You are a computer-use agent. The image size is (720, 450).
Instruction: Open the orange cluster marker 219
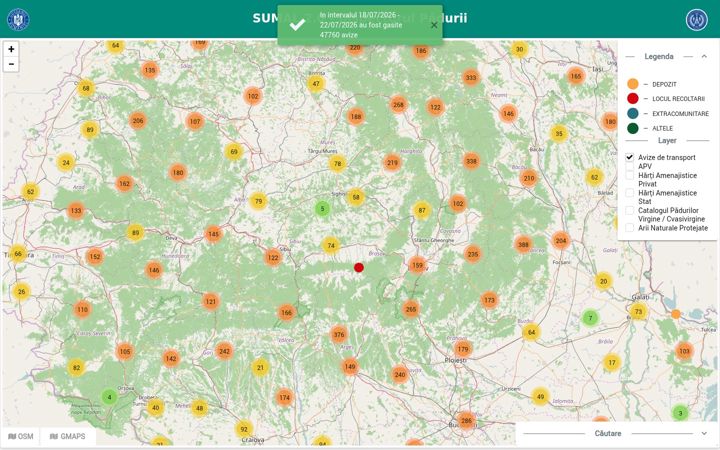click(x=392, y=163)
